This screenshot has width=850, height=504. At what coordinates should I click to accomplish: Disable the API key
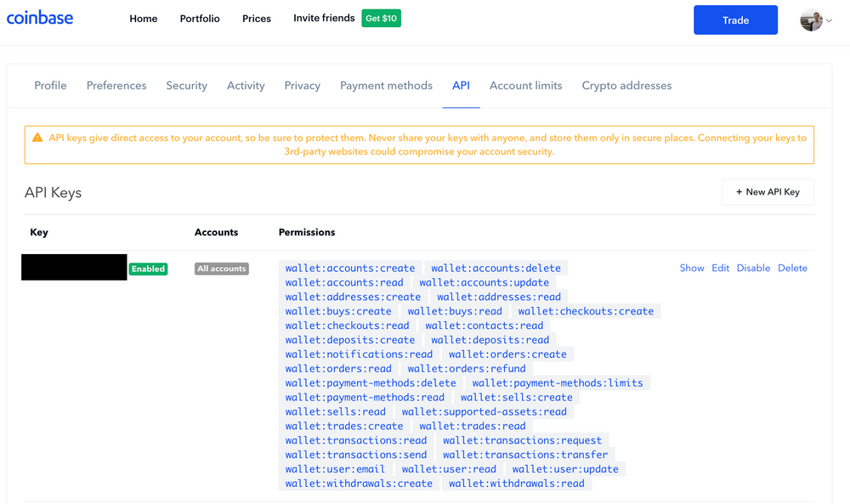753,268
